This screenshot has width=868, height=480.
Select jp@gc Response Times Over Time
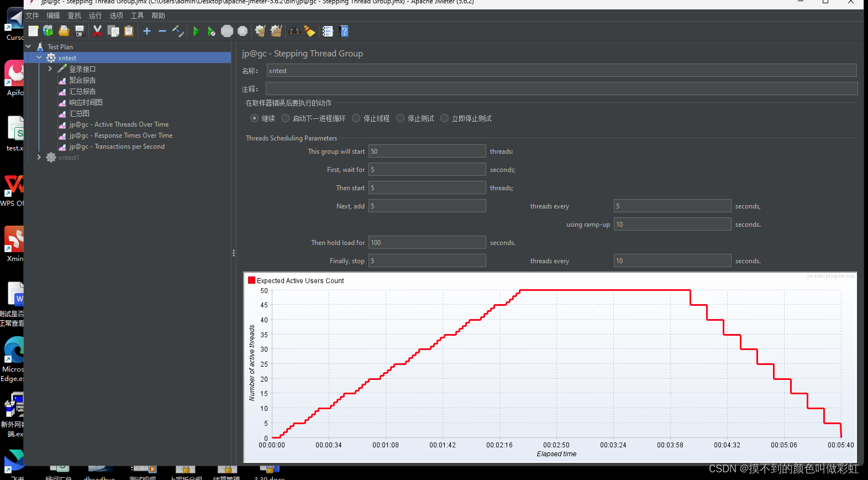pyautogui.click(x=120, y=135)
